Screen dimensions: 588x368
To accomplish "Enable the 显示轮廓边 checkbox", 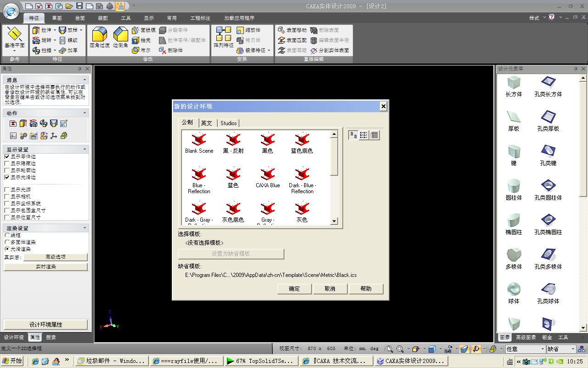I will (x=7, y=171).
